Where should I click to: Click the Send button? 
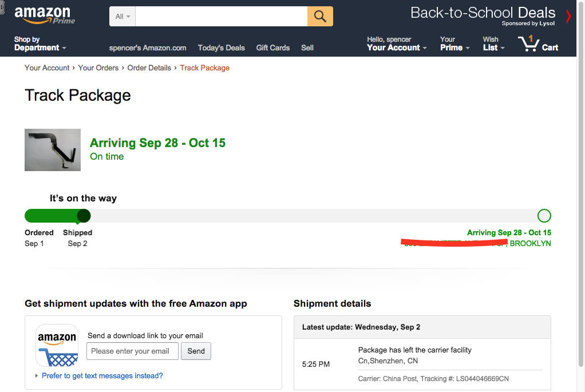(196, 351)
